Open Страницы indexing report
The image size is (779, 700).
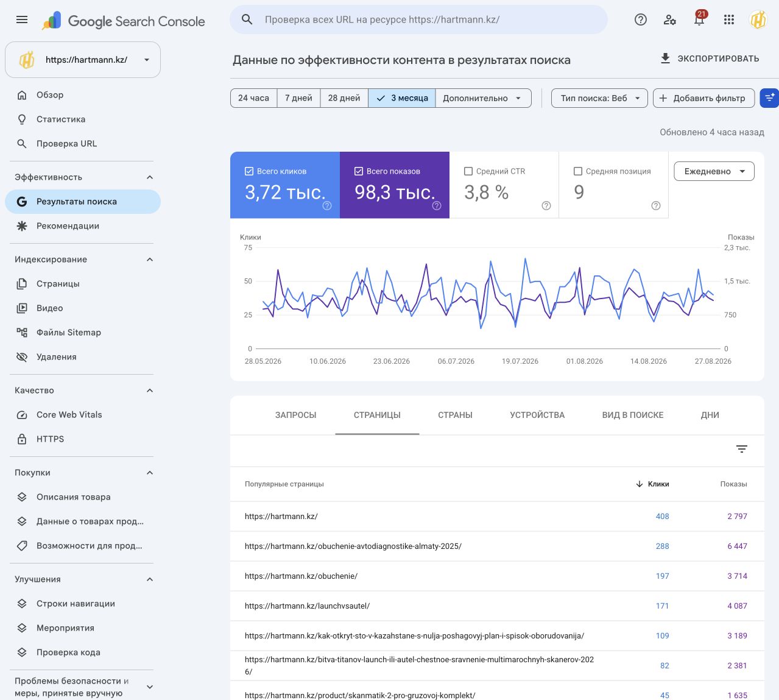click(x=83, y=284)
